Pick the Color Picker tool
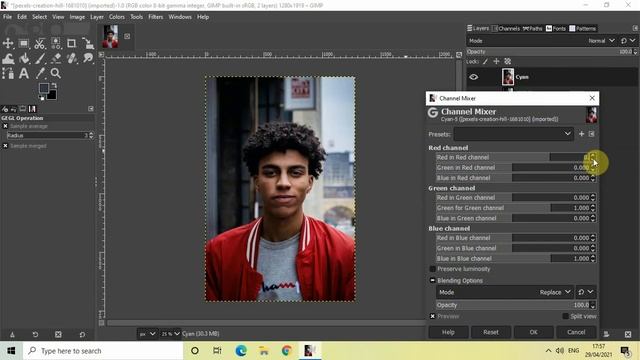This screenshot has width=640, height=360. coord(40,73)
